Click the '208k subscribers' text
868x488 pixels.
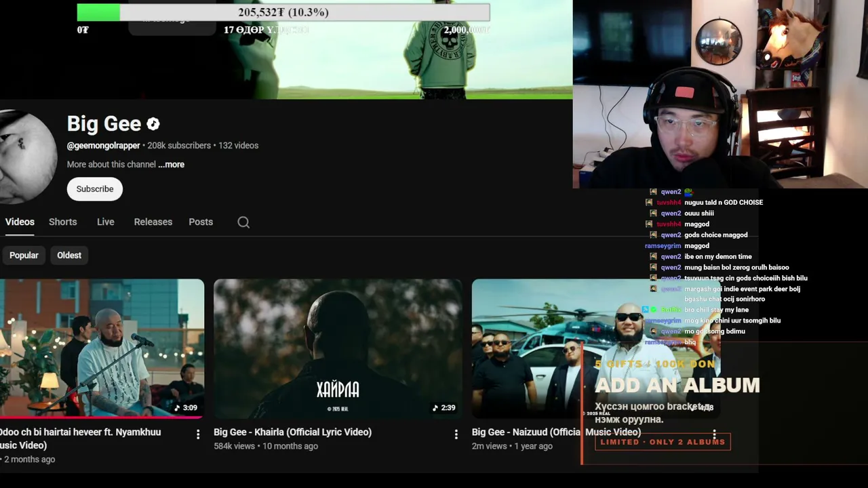(x=179, y=146)
